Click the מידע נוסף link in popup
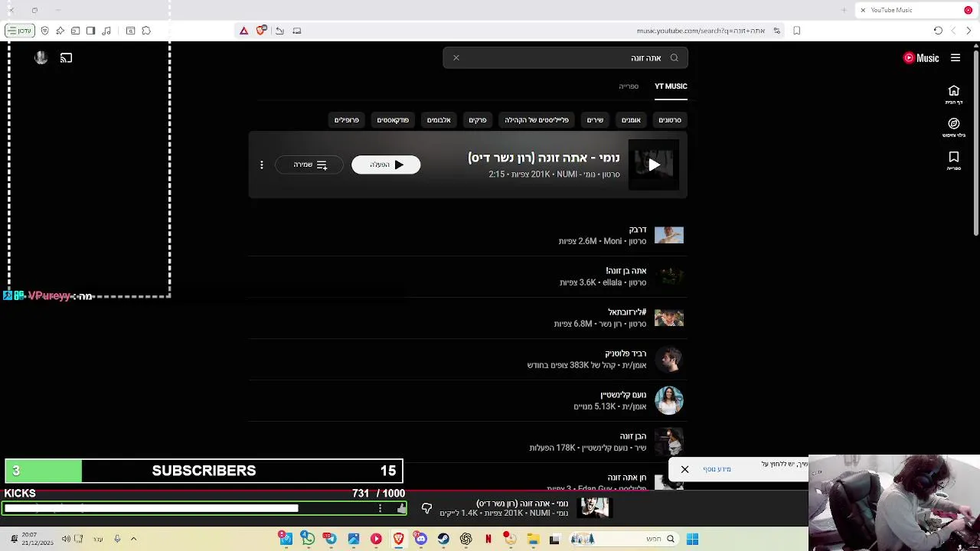Image resolution: width=980 pixels, height=551 pixels. pyautogui.click(x=717, y=469)
